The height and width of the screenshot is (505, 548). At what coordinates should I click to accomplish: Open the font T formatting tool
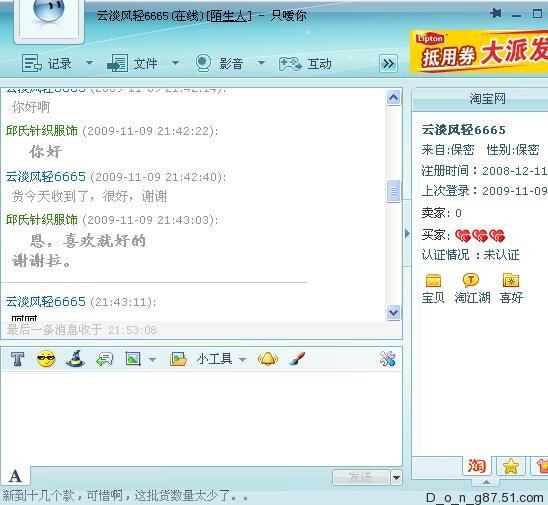click(17, 359)
